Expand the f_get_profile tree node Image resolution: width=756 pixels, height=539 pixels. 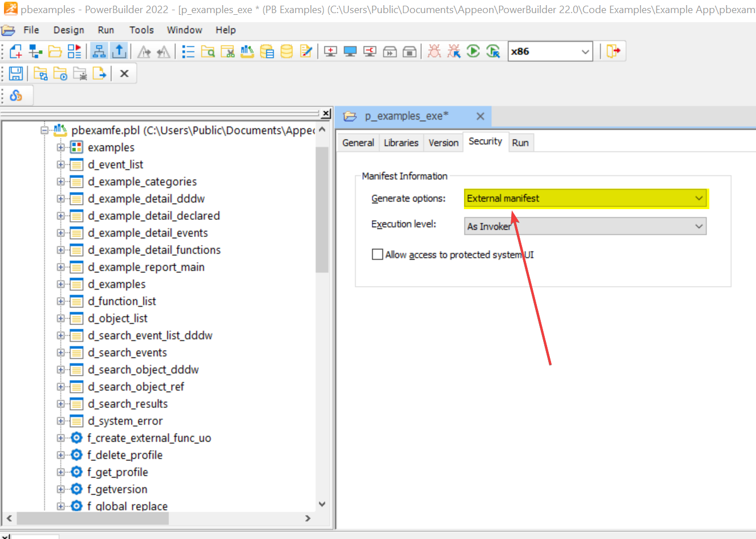tap(60, 472)
